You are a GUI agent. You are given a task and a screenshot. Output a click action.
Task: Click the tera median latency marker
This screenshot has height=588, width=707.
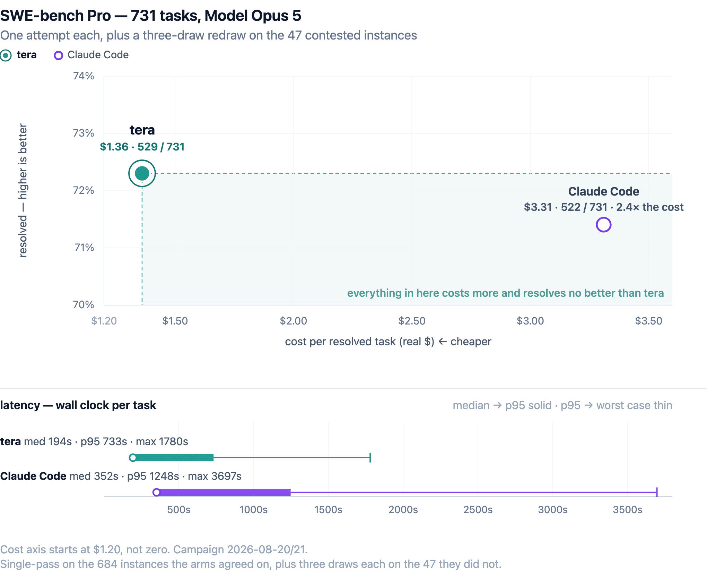[x=133, y=458]
